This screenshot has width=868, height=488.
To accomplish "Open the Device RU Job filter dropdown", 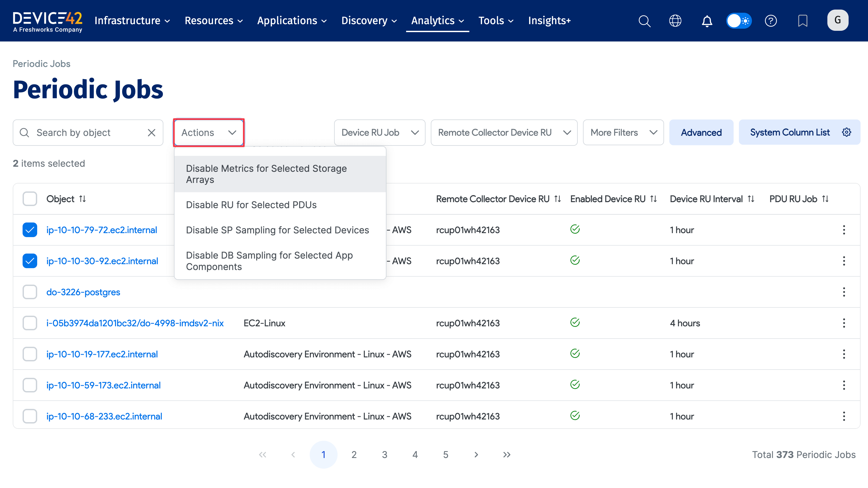I will 379,132.
